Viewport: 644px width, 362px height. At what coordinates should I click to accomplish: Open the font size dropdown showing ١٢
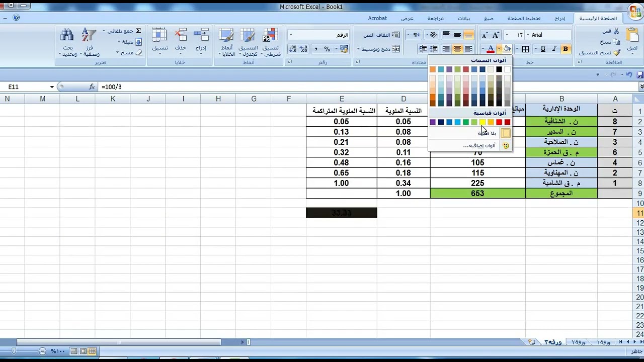507,35
